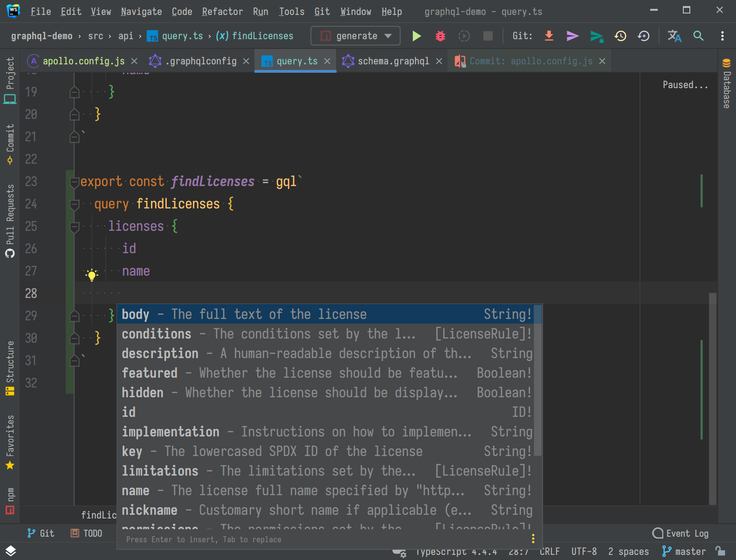Select the implementation completion suggestion
The width and height of the screenshot is (736, 560).
tap(325, 431)
